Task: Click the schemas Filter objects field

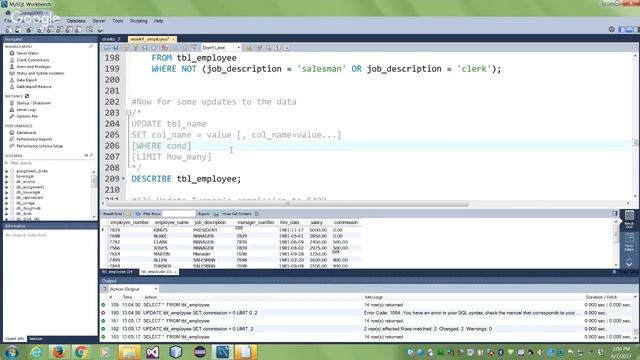Action: [x=49, y=163]
